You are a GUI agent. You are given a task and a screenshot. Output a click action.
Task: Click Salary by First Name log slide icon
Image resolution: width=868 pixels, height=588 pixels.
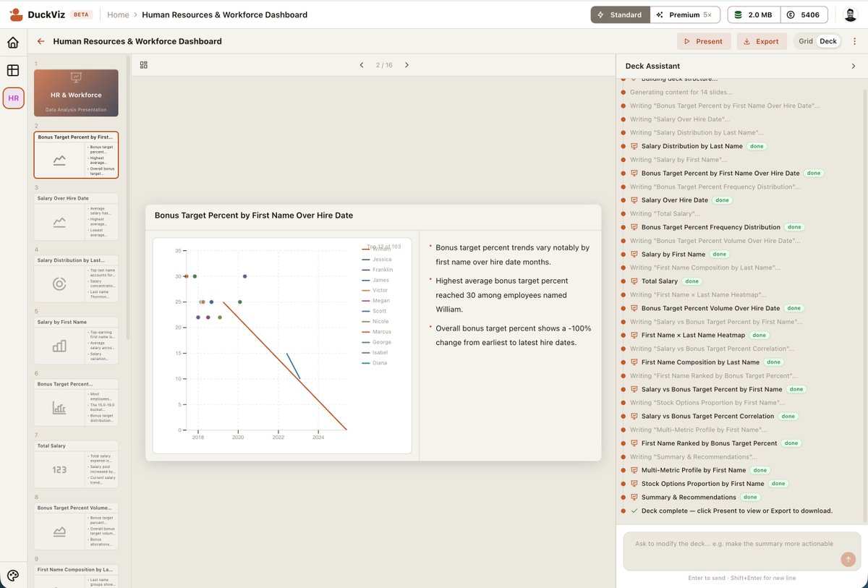click(x=634, y=255)
